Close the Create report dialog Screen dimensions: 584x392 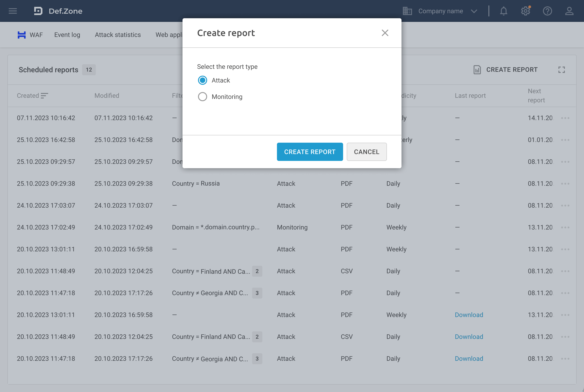385,33
